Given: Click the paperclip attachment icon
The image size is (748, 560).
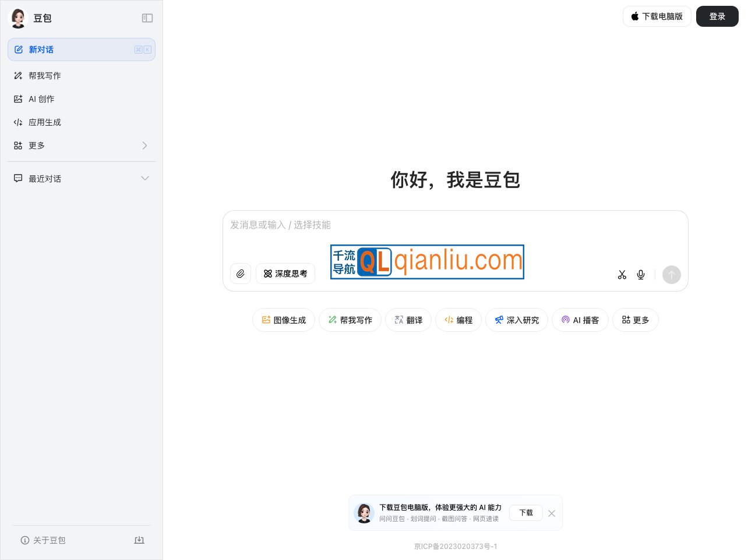Looking at the screenshot, I should tap(241, 274).
